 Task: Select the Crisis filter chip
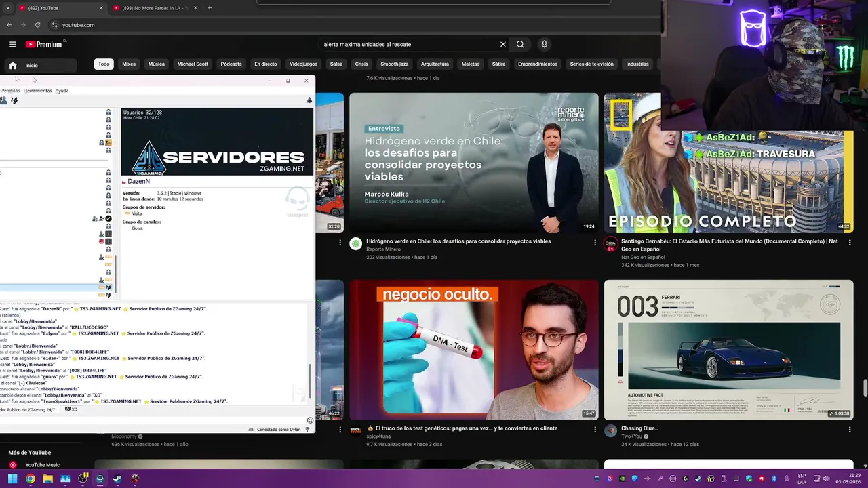tap(361, 64)
